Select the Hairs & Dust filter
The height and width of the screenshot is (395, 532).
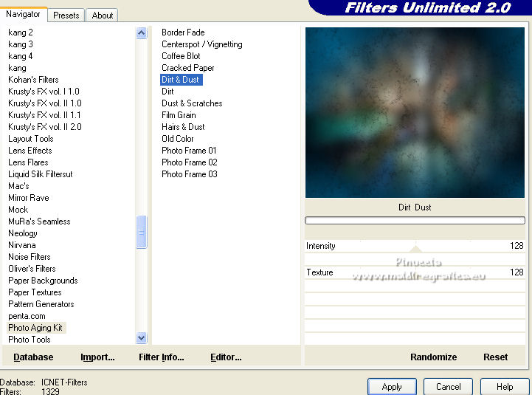click(x=183, y=127)
